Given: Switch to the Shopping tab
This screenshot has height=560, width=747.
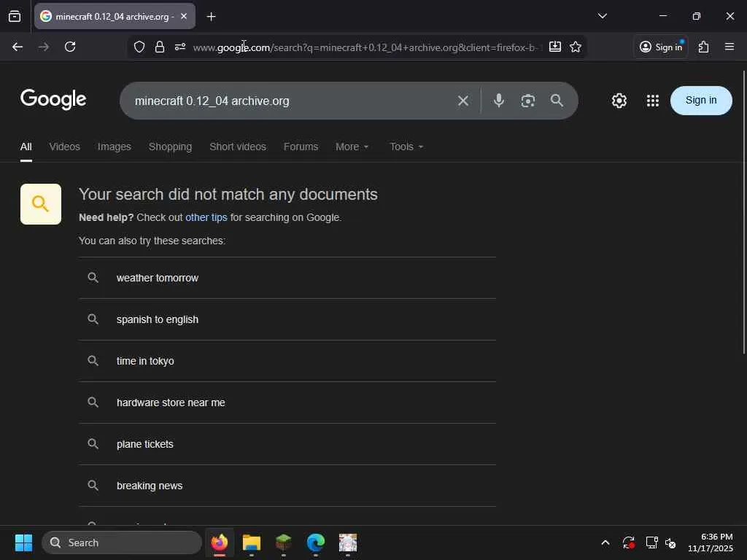Looking at the screenshot, I should tap(170, 147).
